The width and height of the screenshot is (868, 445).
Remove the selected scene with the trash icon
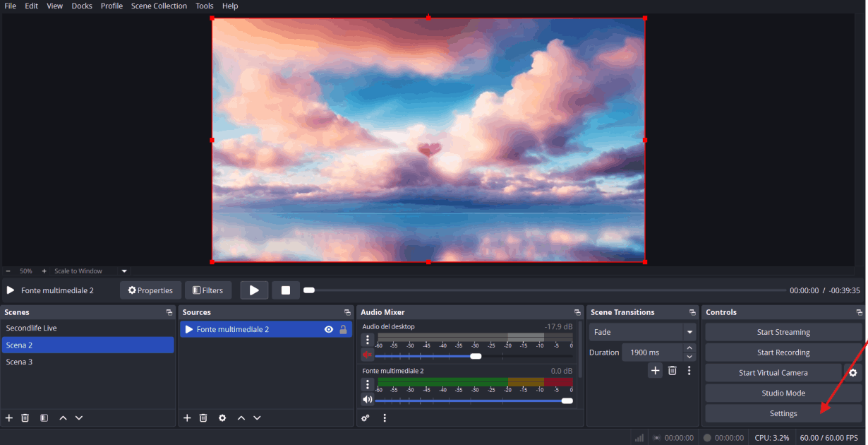pyautogui.click(x=25, y=418)
